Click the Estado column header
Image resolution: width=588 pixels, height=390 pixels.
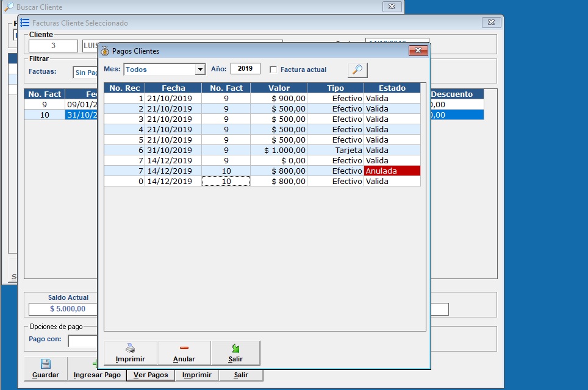392,88
